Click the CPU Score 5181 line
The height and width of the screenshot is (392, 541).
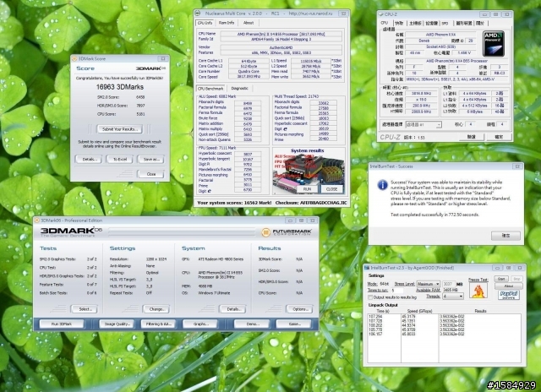(x=121, y=114)
